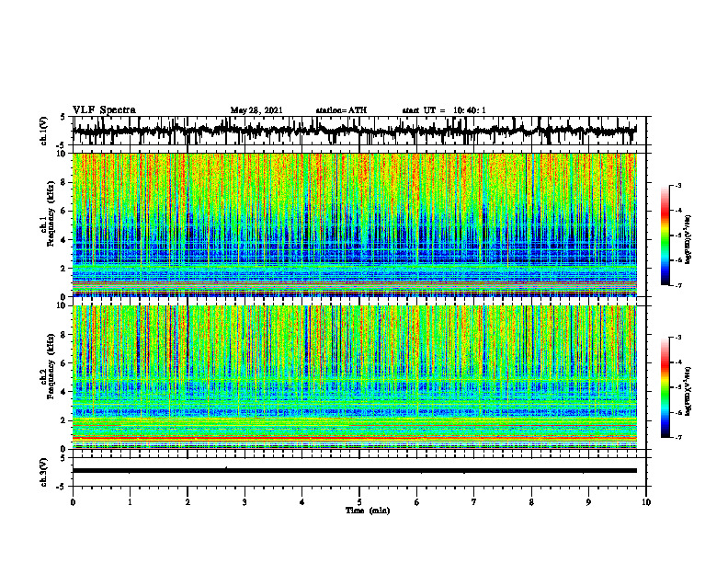Click the ch.1 color scale log(PSD) unit label
This screenshot has width=728, height=563.
point(688,240)
